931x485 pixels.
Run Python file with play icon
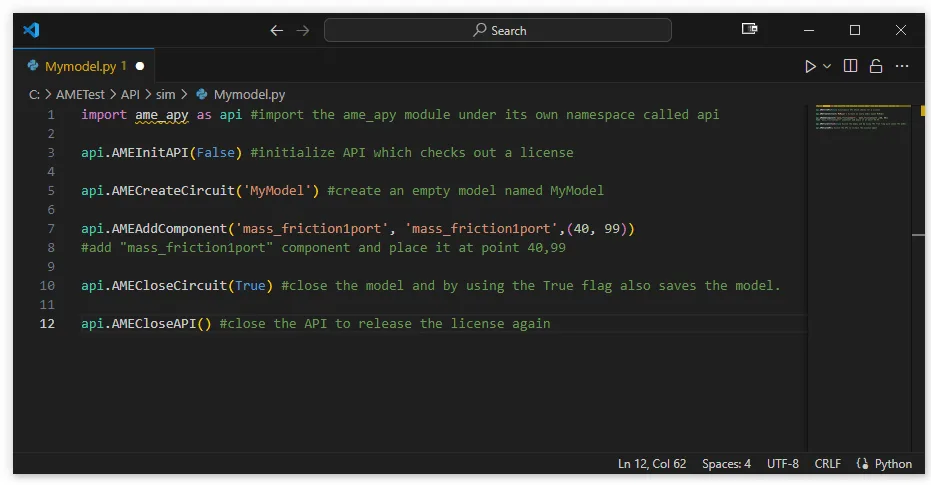810,66
